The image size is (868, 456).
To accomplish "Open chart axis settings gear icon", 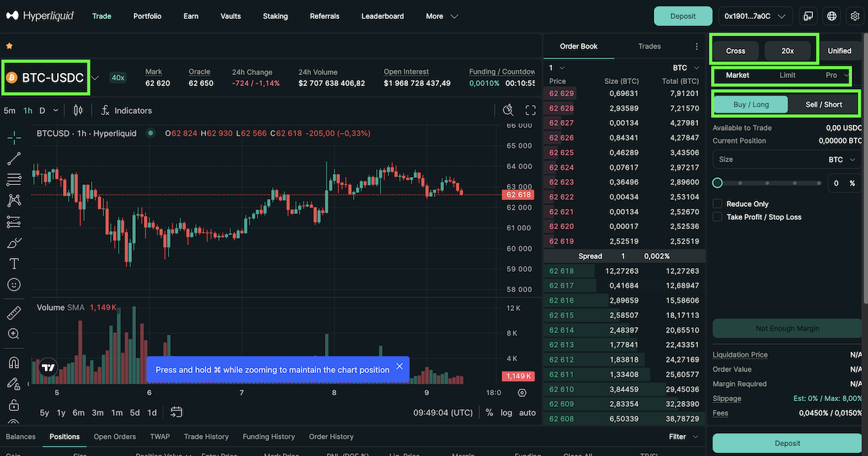I will [x=523, y=392].
